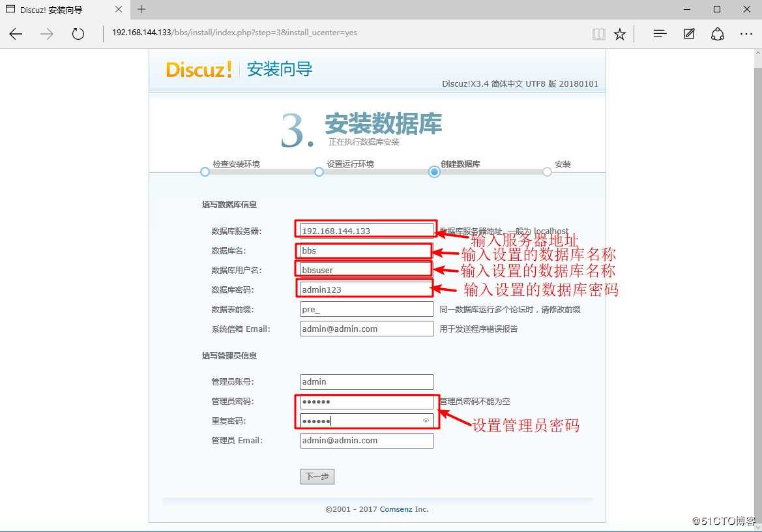Click the Discuz!X3.4 version text
The width and height of the screenshot is (762, 532).
(x=520, y=83)
